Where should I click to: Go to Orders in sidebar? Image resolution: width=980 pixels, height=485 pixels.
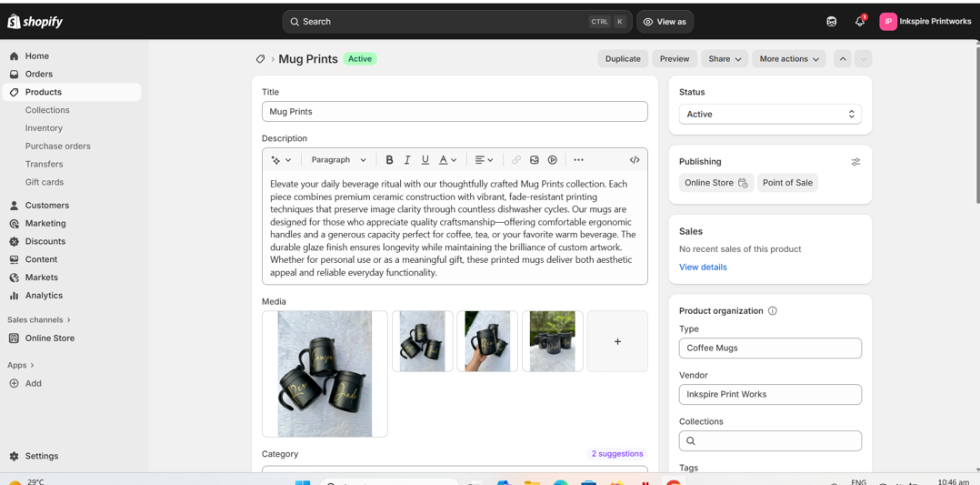pyautogui.click(x=39, y=75)
